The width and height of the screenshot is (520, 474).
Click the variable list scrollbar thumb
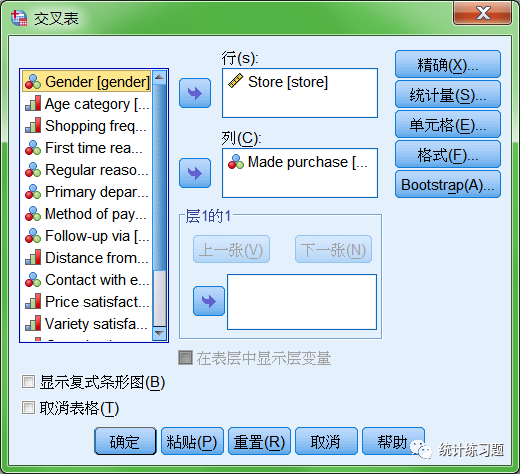159,177
